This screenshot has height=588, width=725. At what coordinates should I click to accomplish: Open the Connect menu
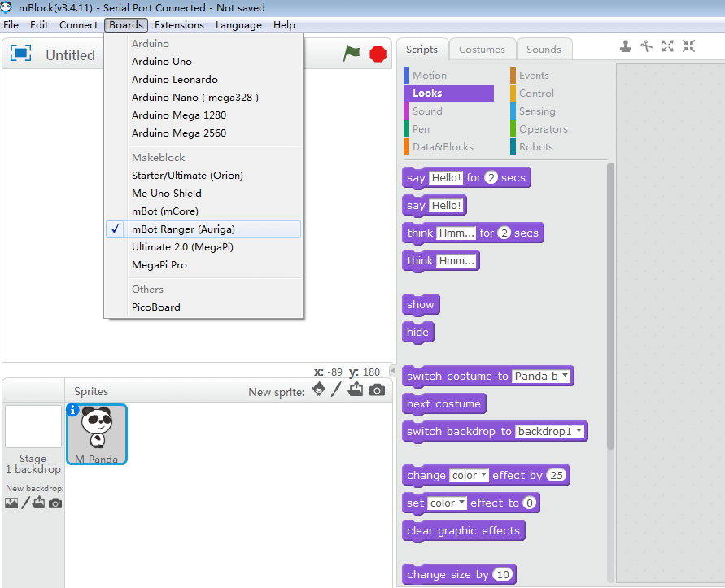tap(78, 25)
